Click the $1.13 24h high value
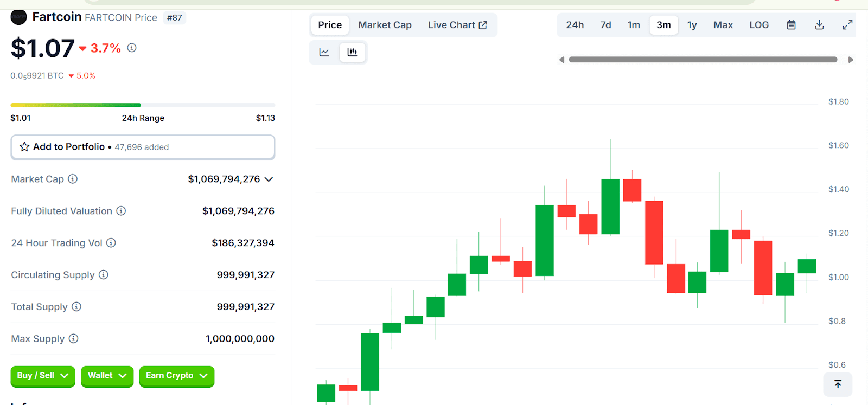 (x=265, y=118)
